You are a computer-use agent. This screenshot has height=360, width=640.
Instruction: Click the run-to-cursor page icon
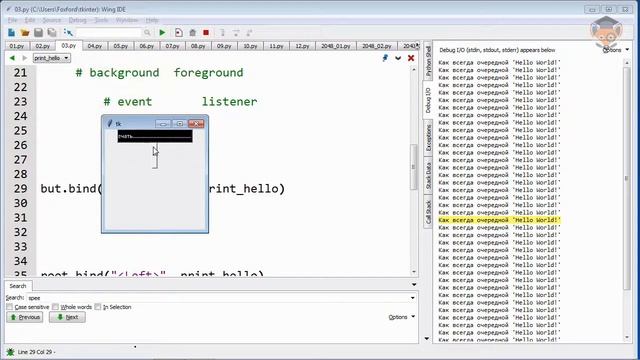point(178,33)
